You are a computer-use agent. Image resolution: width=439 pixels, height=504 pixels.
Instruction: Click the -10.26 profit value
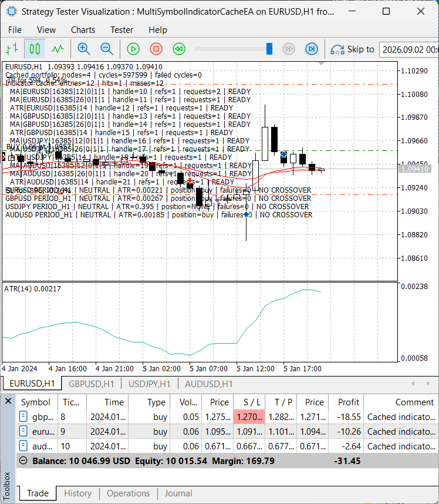click(x=349, y=432)
